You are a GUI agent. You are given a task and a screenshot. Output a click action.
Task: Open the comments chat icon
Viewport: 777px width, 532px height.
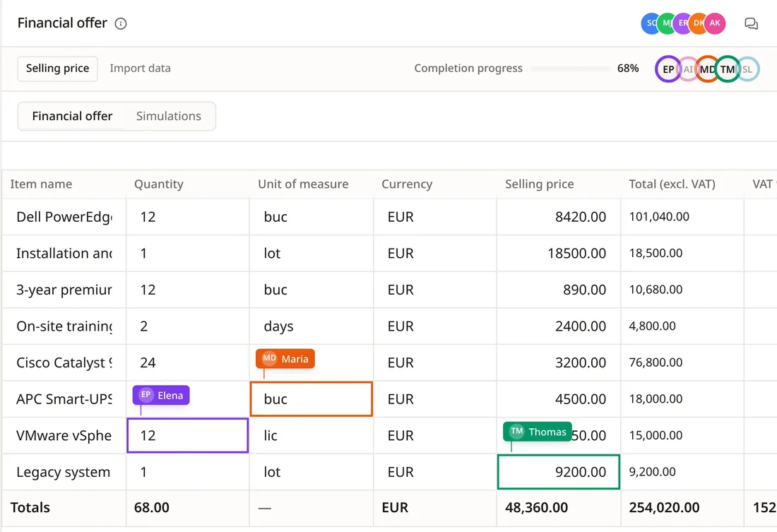(751, 24)
